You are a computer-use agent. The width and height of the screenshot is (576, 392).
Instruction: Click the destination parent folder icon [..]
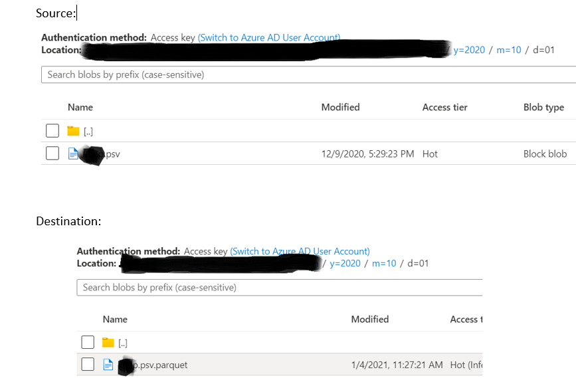coord(108,342)
